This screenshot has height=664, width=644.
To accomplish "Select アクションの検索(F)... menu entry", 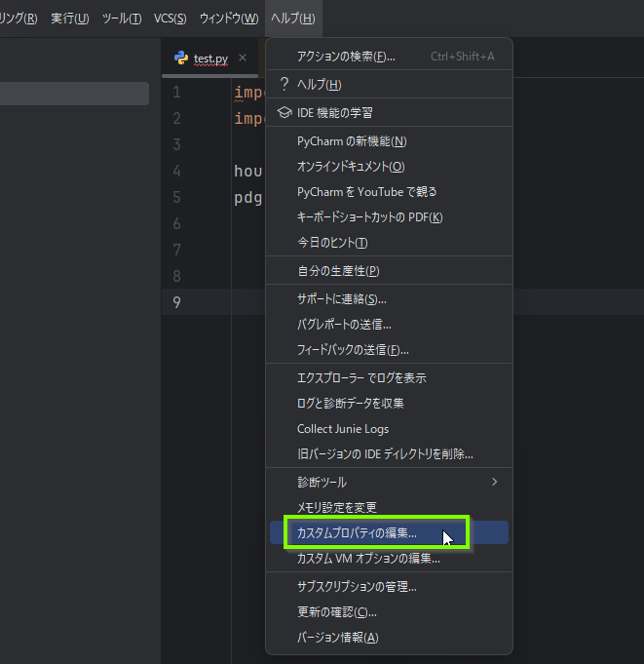I will 389,57.
